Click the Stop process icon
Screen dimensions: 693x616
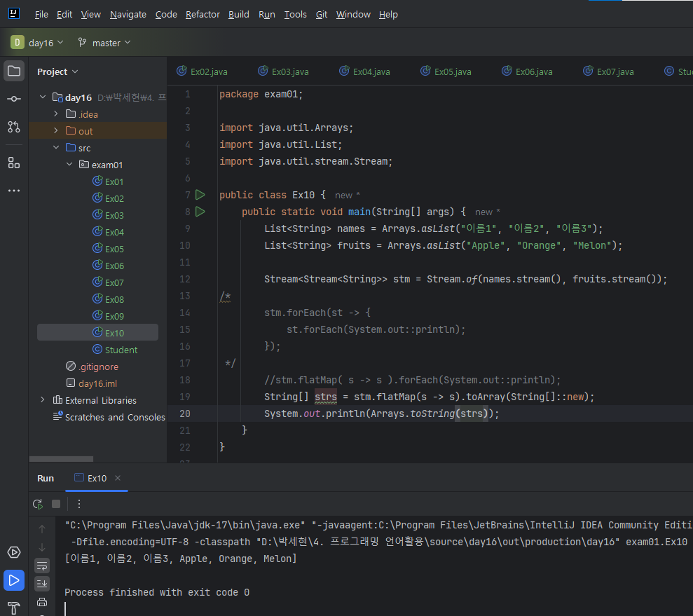pos(56,504)
